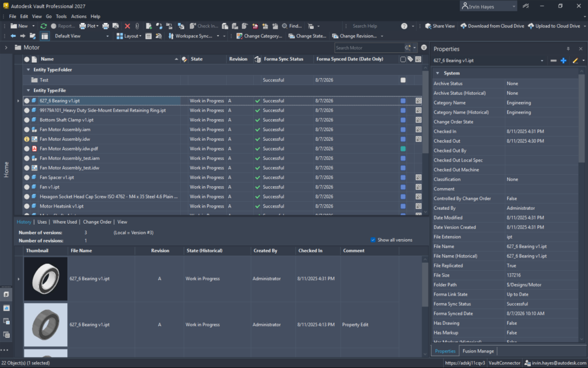Toggle the checkbox column header in file list
Screen dimensions: 588x368
(x=403, y=59)
